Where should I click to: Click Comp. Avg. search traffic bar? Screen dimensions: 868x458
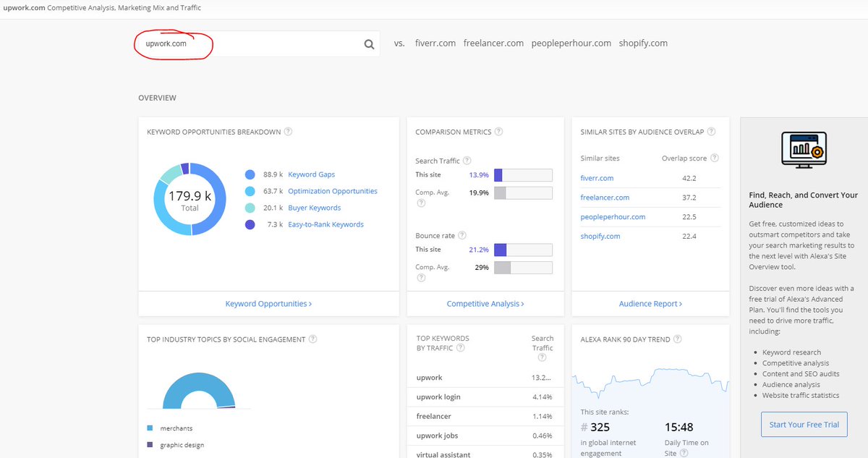tap(523, 193)
